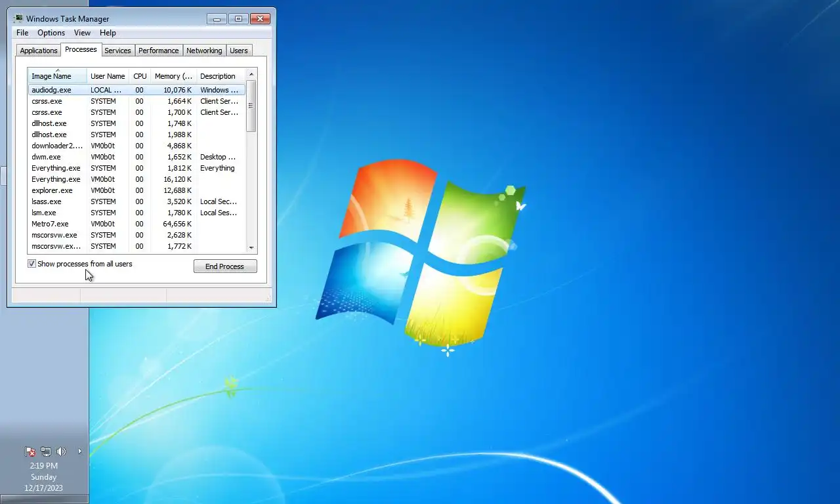Select dllhost.exe using 1,988 K memory
This screenshot has height=504, width=840.
point(136,135)
